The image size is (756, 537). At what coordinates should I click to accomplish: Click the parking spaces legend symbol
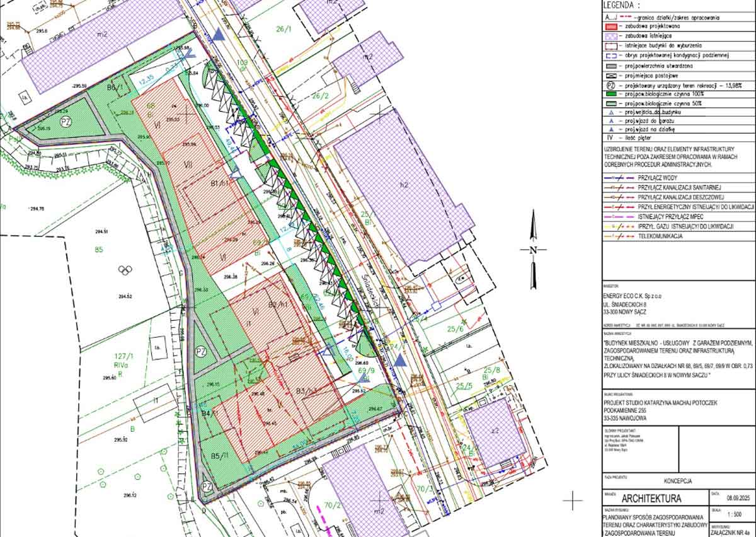click(x=610, y=75)
